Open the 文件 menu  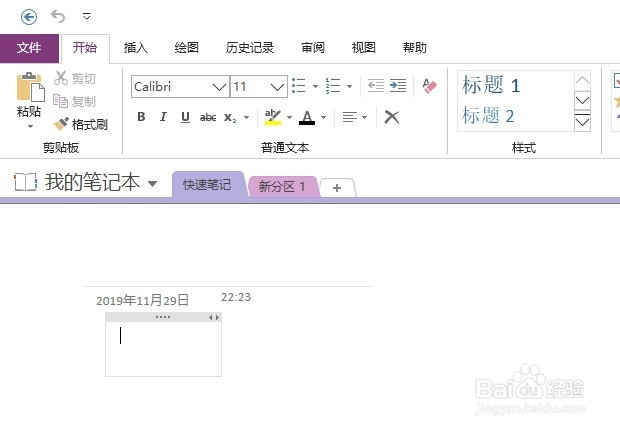tap(29, 48)
